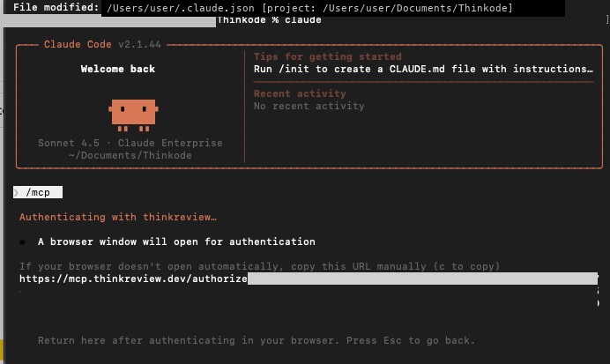Click the 'Return here after authenticating' instruction
Screen dimensions: 610x364
tap(257, 341)
